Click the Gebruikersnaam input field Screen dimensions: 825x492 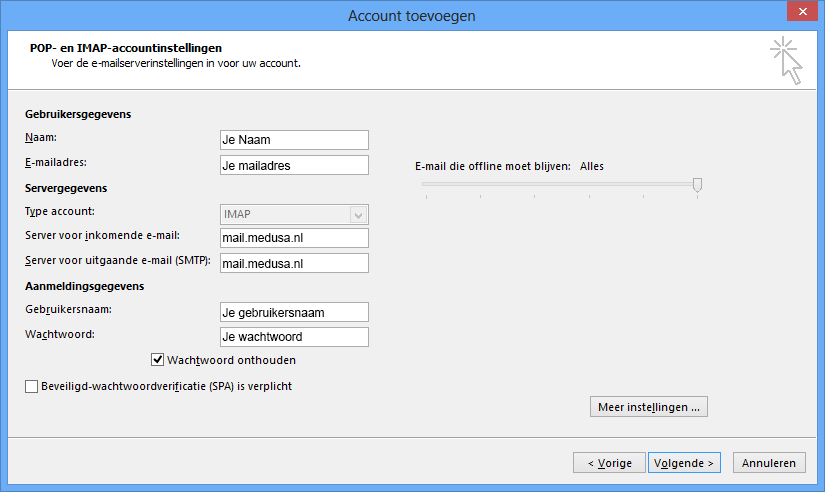coord(294,312)
